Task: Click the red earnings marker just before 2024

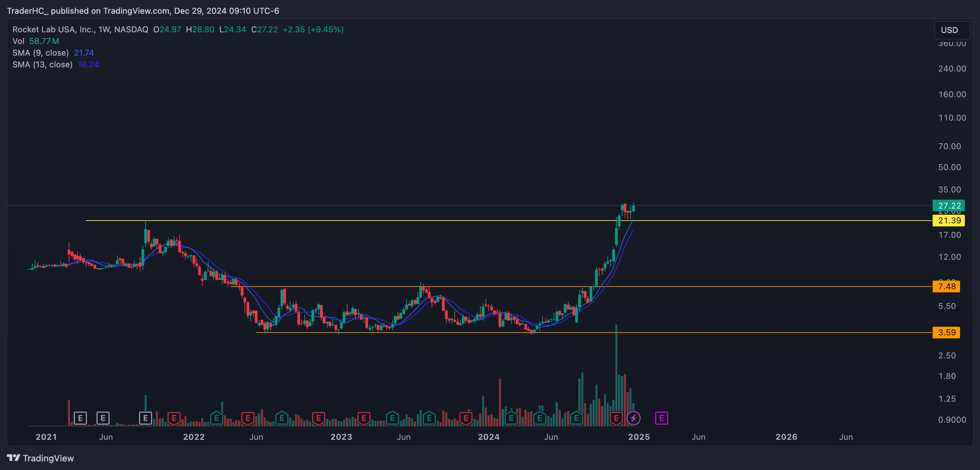Action: 466,418
